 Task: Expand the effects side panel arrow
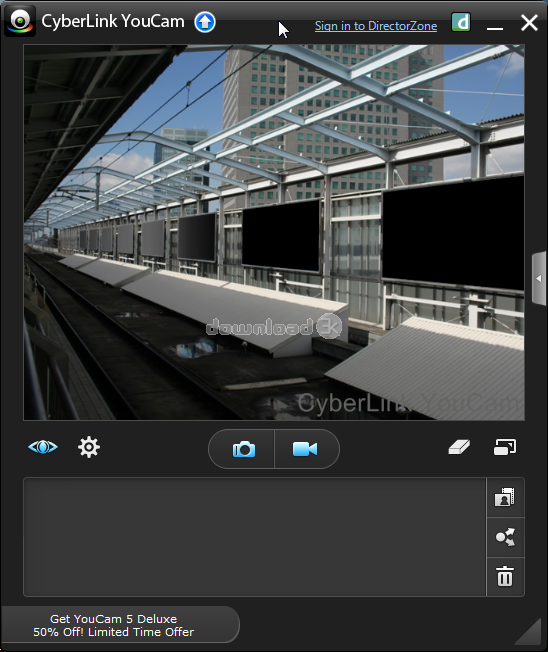[538, 279]
